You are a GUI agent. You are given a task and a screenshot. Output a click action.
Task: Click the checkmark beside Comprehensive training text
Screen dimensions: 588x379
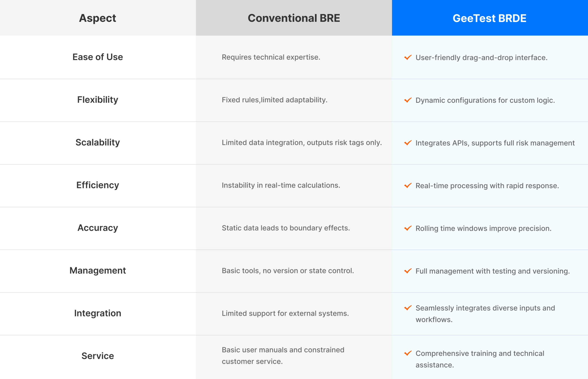408,353
